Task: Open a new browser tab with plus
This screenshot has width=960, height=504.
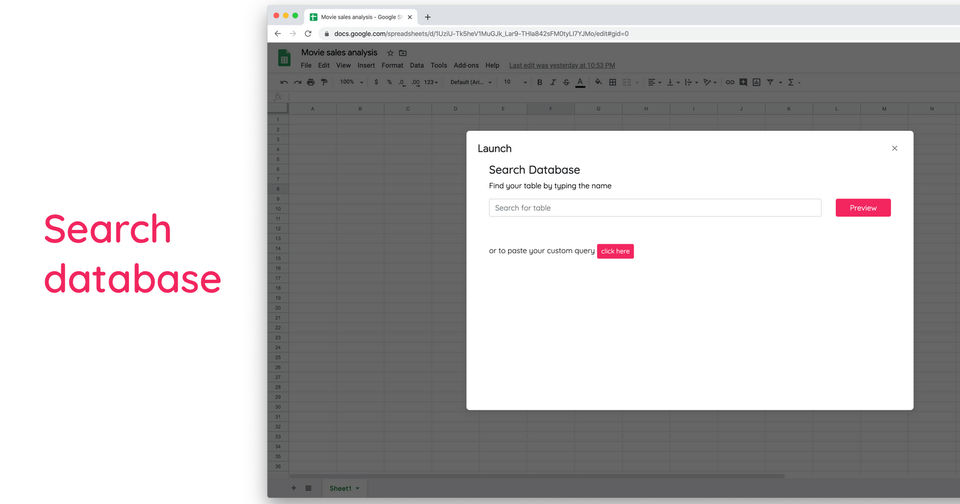Action: [427, 17]
